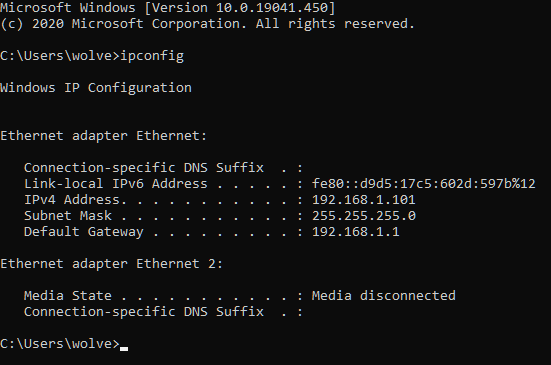This screenshot has width=551, height=365.
Task: Click the Media disconnected status text
Action: [383, 296]
